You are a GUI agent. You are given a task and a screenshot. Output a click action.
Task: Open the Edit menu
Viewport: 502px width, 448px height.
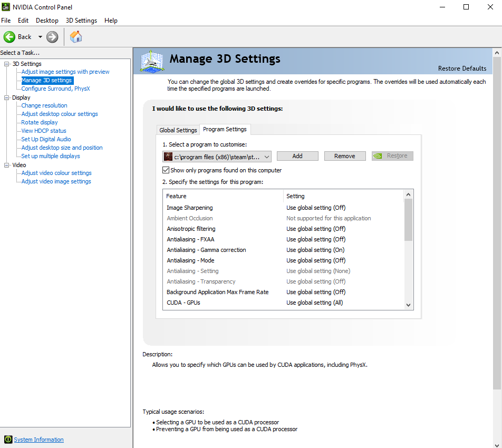pyautogui.click(x=23, y=21)
